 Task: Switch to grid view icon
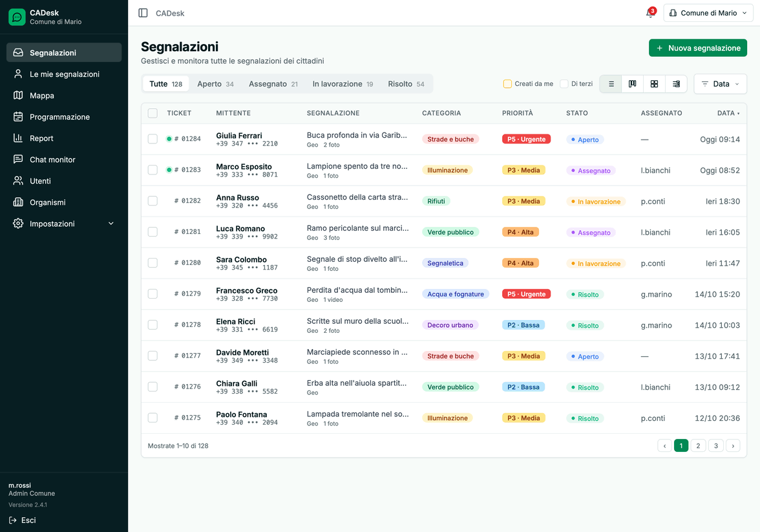[654, 84]
